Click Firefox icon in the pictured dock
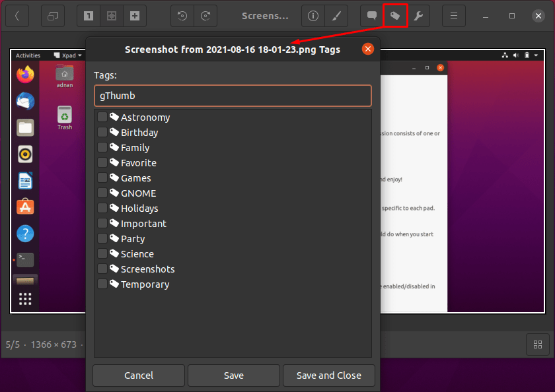The width and height of the screenshot is (555, 392). [x=25, y=75]
